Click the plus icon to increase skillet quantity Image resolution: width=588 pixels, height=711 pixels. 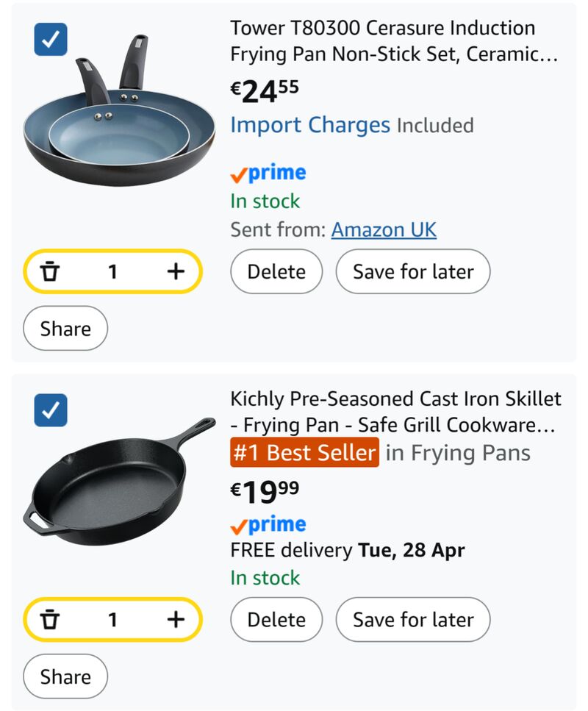click(176, 619)
